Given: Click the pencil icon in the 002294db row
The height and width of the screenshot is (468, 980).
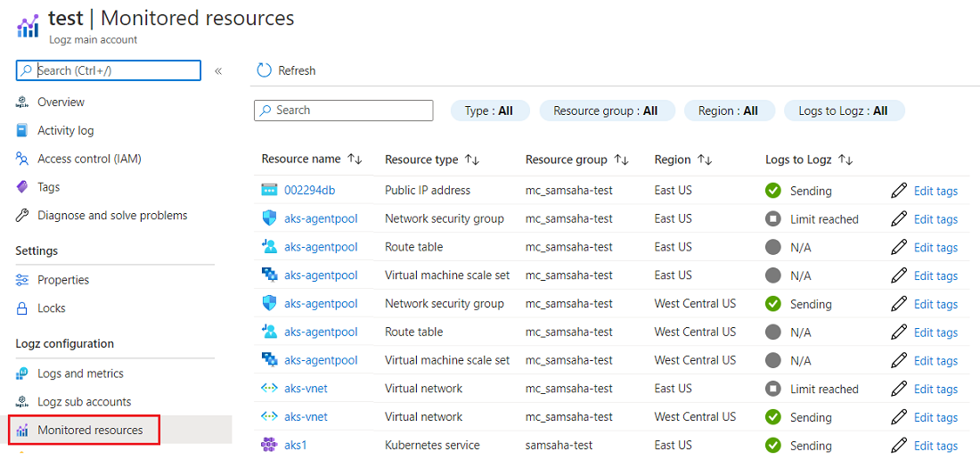Looking at the screenshot, I should [899, 191].
